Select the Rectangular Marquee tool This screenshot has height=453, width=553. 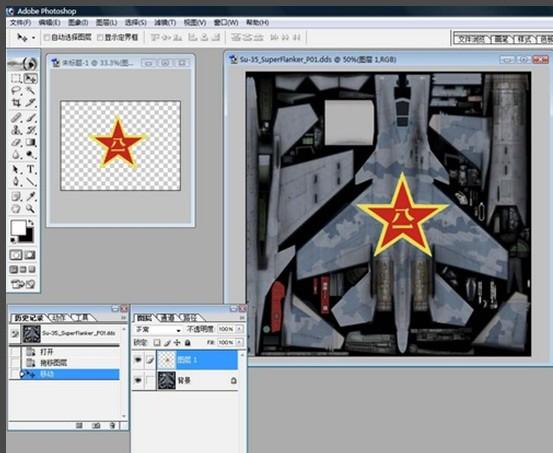tap(16, 78)
